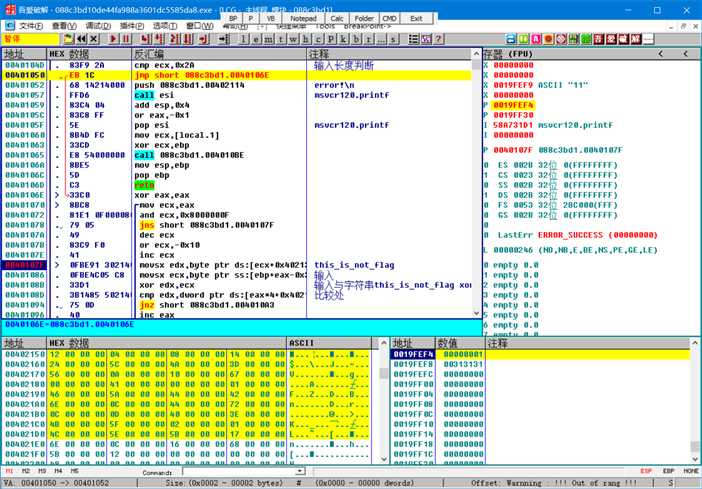Click the help question mark icon

438,39
